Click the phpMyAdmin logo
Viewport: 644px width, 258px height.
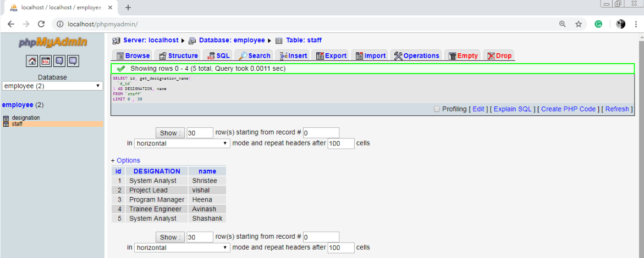click(x=53, y=43)
